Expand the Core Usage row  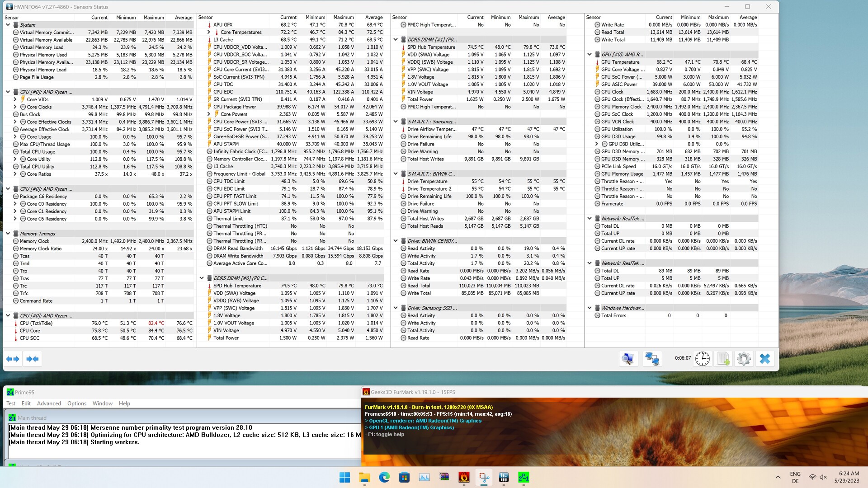pyautogui.click(x=15, y=137)
